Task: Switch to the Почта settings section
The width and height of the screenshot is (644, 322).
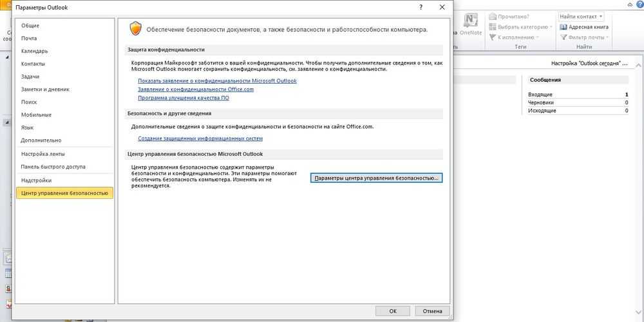Action: (29, 39)
